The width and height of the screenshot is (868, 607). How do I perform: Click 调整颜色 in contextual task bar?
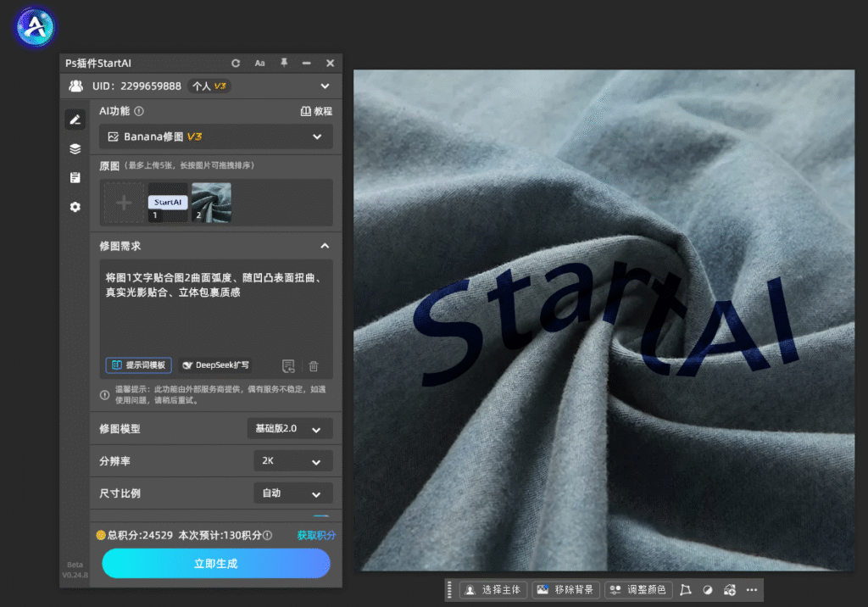pyautogui.click(x=638, y=590)
